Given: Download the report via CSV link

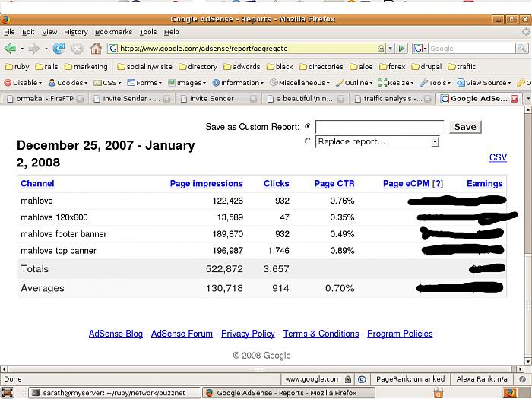Looking at the screenshot, I should coord(498,157).
